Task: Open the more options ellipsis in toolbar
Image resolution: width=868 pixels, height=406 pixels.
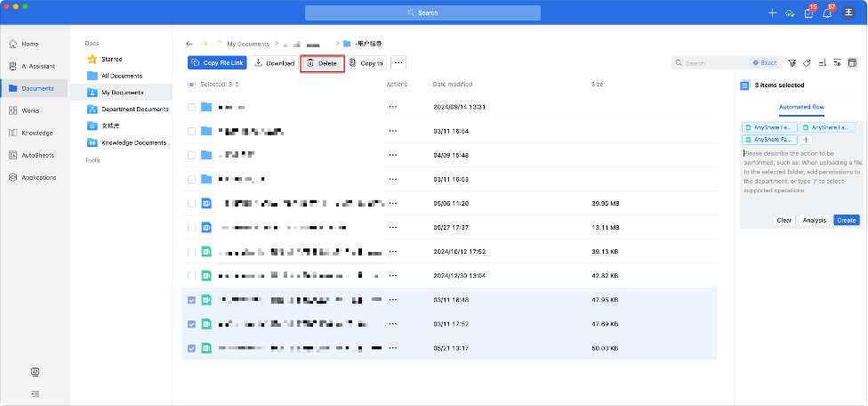Action: [398, 63]
